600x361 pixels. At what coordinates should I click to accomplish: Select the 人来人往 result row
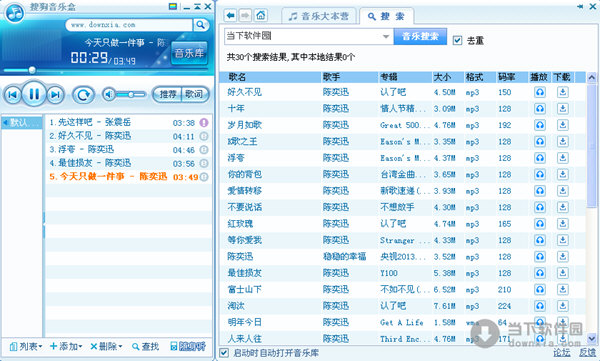click(x=402, y=339)
